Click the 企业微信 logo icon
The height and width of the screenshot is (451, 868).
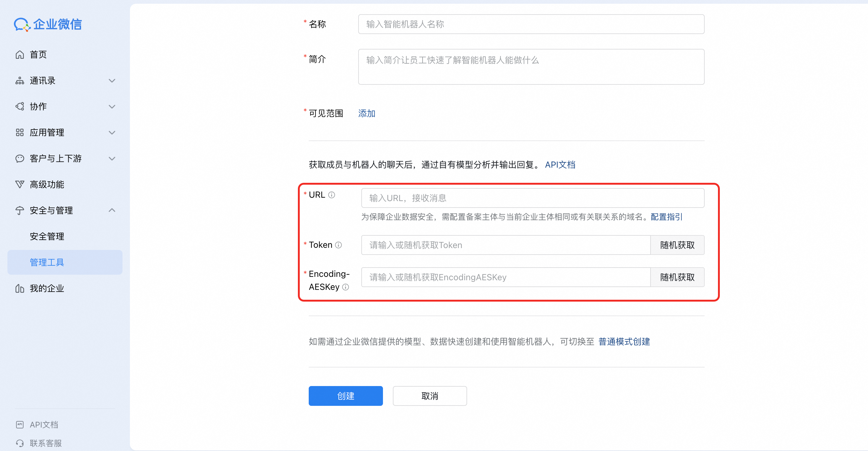coord(22,24)
